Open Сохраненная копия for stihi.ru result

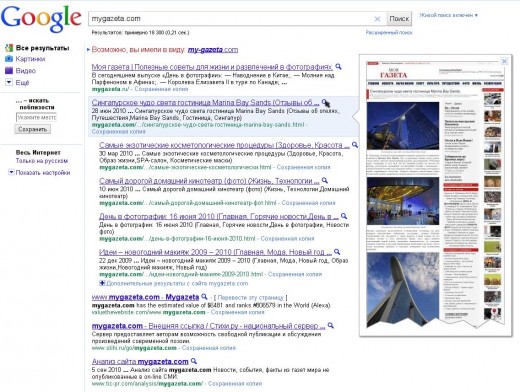pos(209,348)
